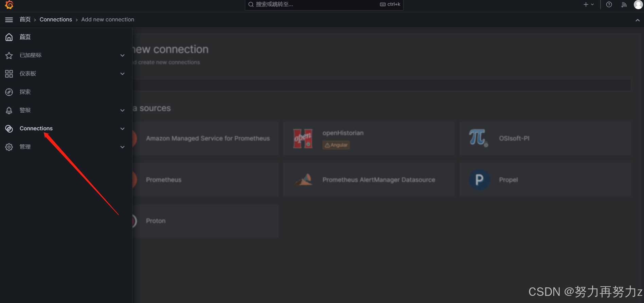Click the openHistorian logo icon

pos(303,138)
